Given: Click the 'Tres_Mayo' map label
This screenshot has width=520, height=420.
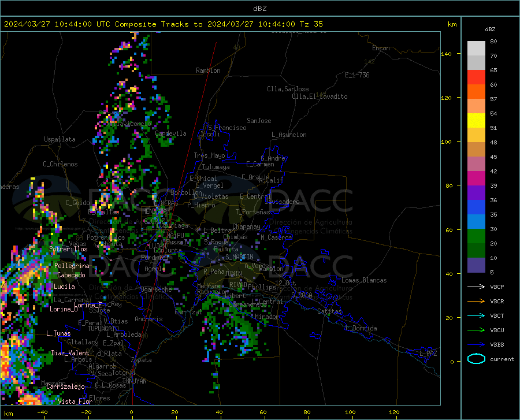Looking at the screenshot, I should 209,155.
